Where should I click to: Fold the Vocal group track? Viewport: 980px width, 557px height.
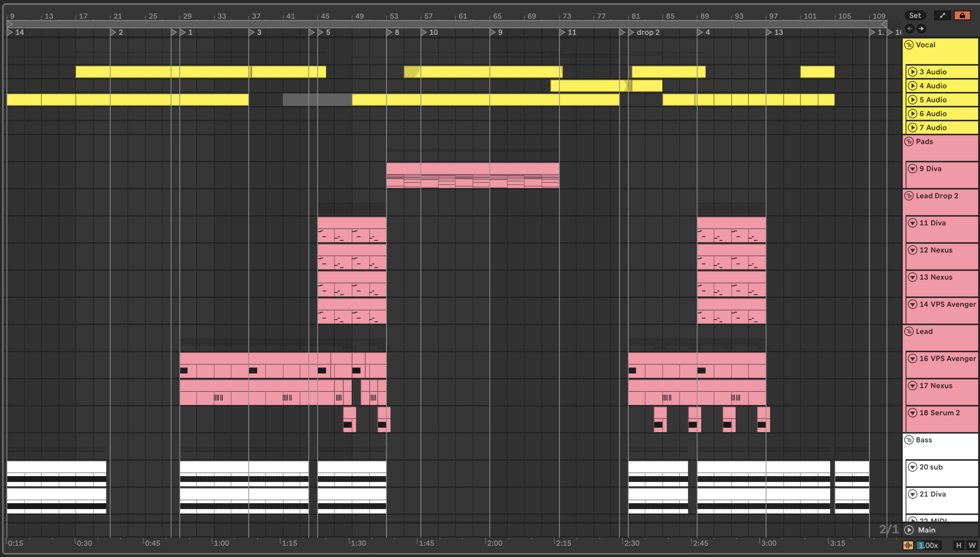(909, 45)
